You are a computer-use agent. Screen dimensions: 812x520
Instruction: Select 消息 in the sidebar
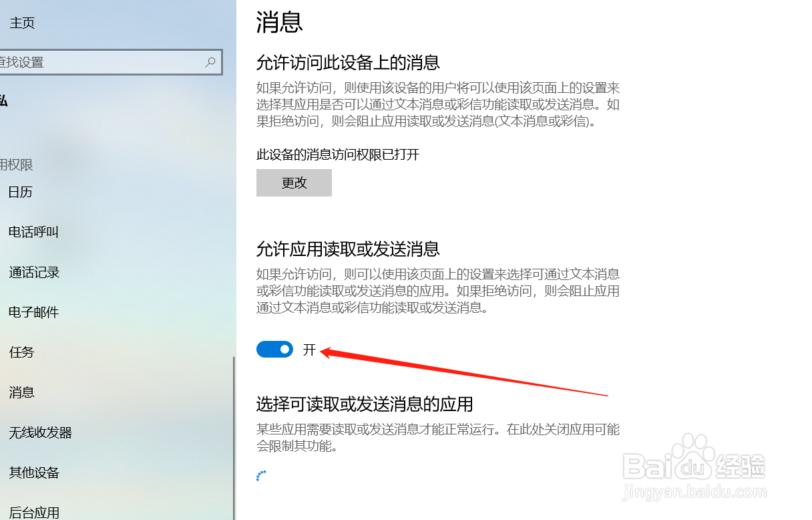(21, 392)
